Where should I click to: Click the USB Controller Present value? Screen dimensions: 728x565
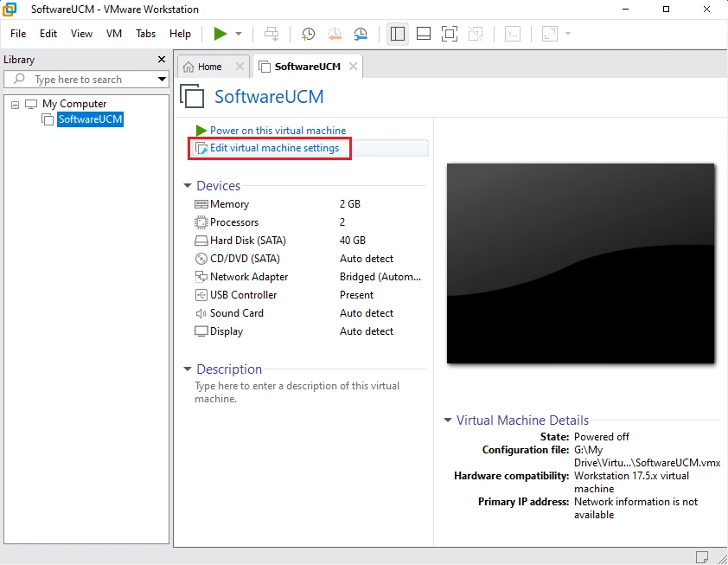pyautogui.click(x=356, y=295)
